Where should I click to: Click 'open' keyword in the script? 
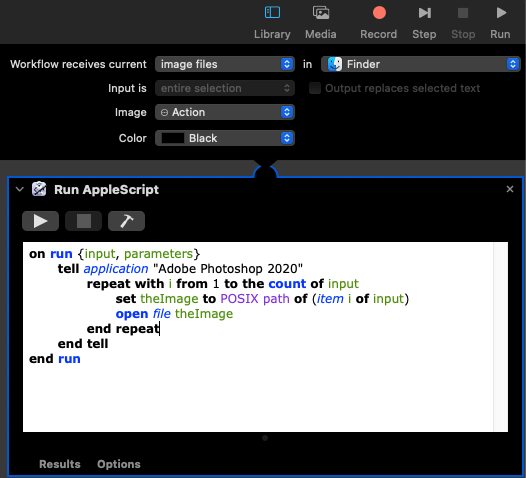point(132,314)
